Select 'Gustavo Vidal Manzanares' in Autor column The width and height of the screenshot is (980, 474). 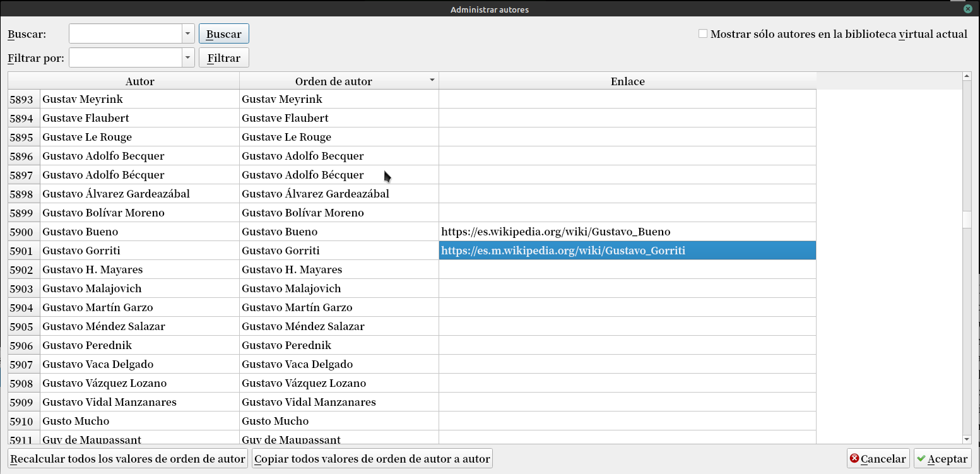pos(139,402)
